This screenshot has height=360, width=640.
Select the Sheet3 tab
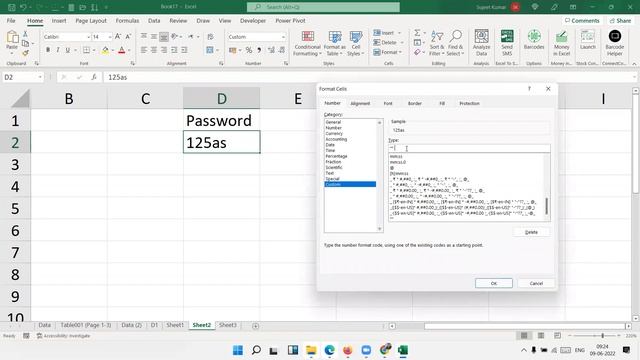click(x=227, y=325)
